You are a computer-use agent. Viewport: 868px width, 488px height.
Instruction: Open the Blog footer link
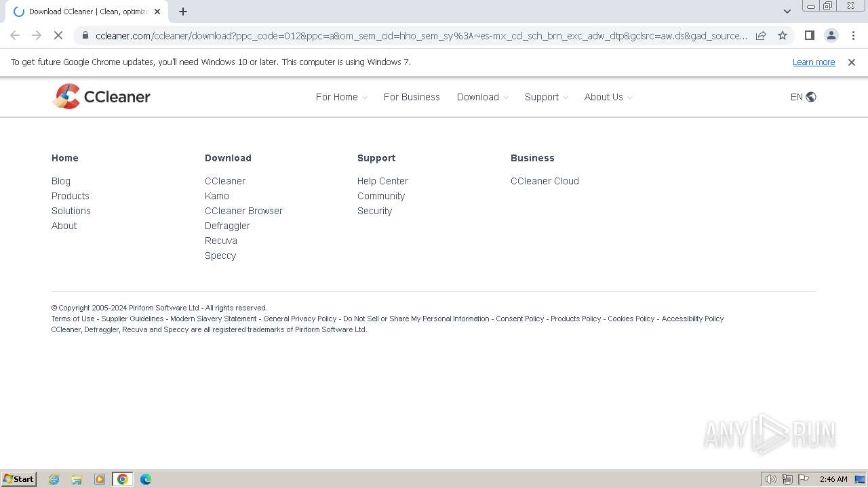tap(61, 181)
